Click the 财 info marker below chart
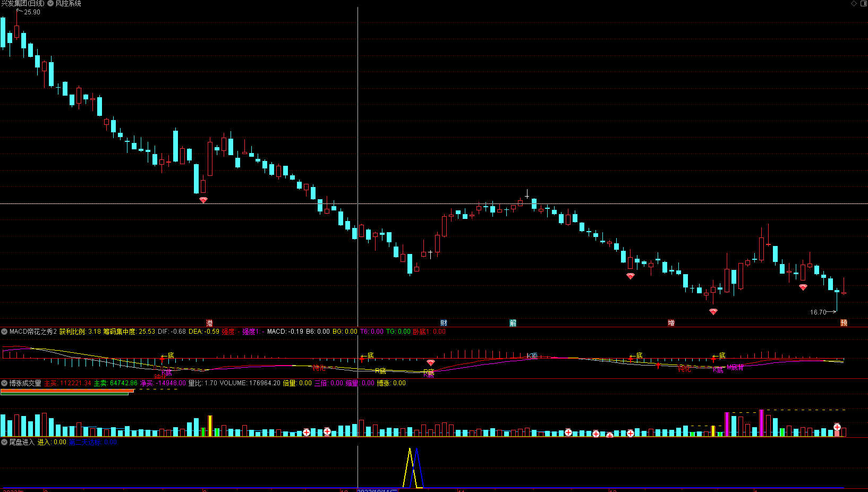 444,323
